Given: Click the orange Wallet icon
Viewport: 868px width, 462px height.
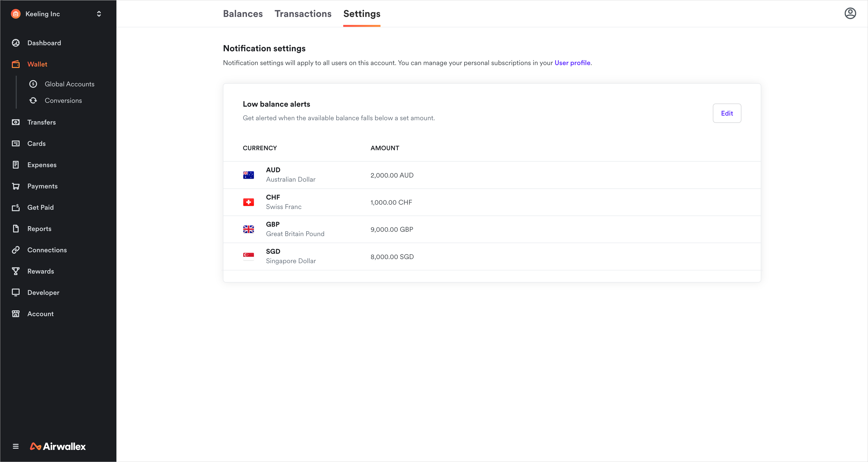Looking at the screenshot, I should point(15,64).
